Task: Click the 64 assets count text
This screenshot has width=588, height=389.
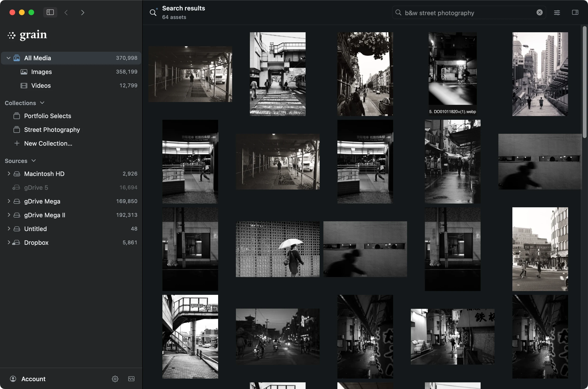Action: tap(174, 17)
